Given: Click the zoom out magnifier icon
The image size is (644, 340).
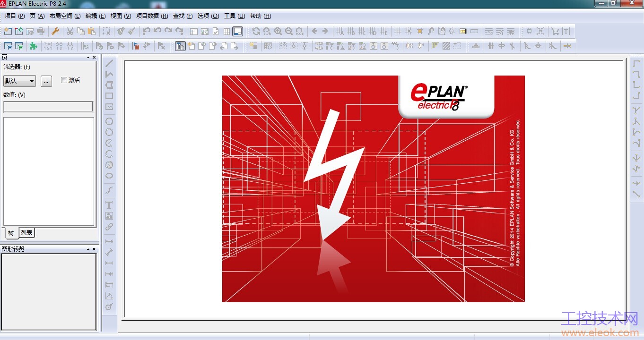Looking at the screenshot, I should point(289,31).
